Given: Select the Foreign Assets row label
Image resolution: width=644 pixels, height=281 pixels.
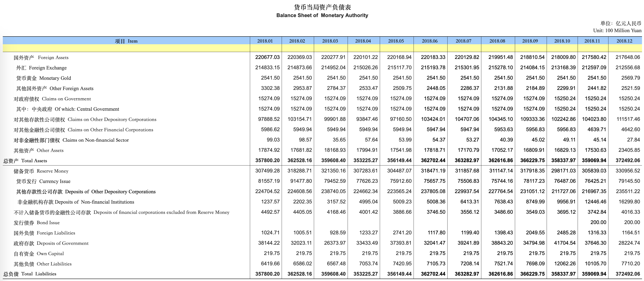Looking at the screenshot, I should point(41,58).
